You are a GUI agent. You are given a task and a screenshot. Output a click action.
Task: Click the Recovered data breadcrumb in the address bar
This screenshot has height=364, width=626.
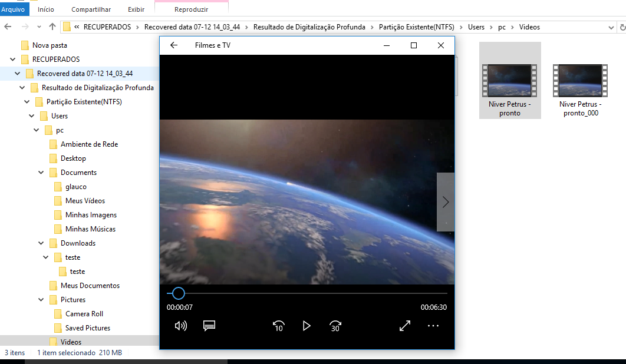[192, 27]
